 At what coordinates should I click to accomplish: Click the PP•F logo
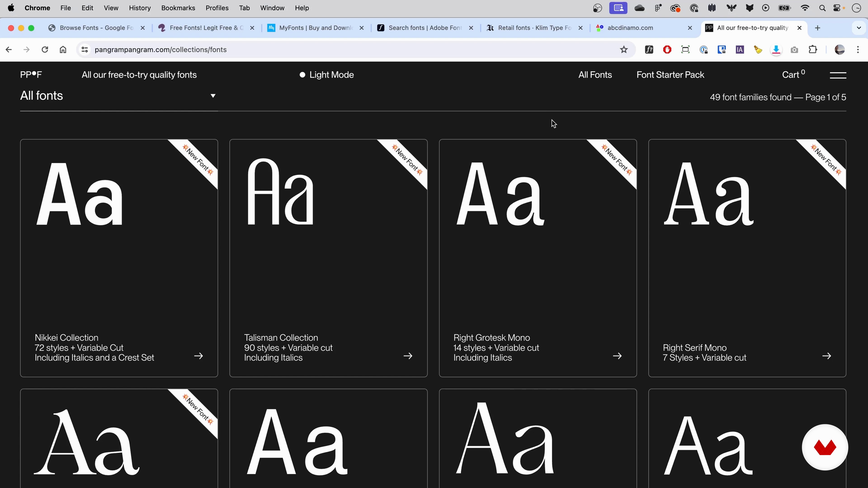click(x=31, y=74)
